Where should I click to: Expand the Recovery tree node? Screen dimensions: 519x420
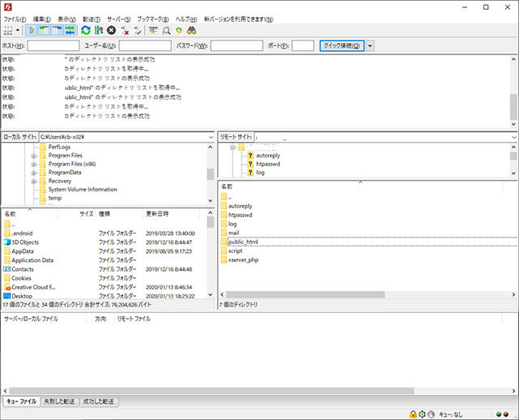(34, 182)
